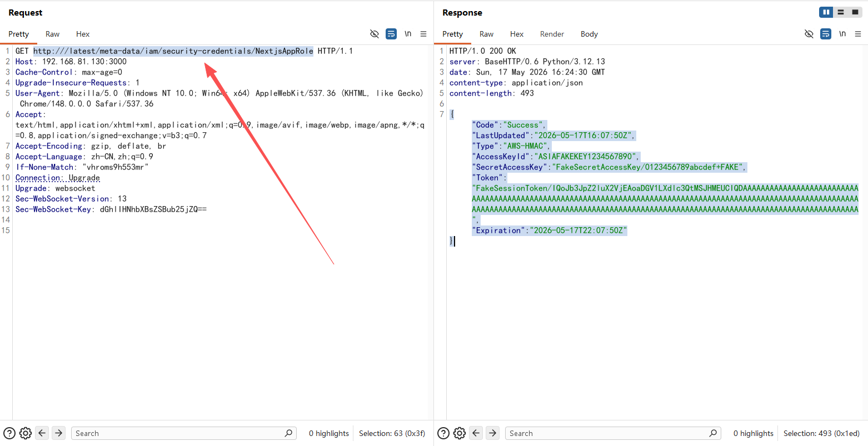Click the "LastUpdated" JSON line
The width and height of the screenshot is (868, 446).
(x=553, y=136)
